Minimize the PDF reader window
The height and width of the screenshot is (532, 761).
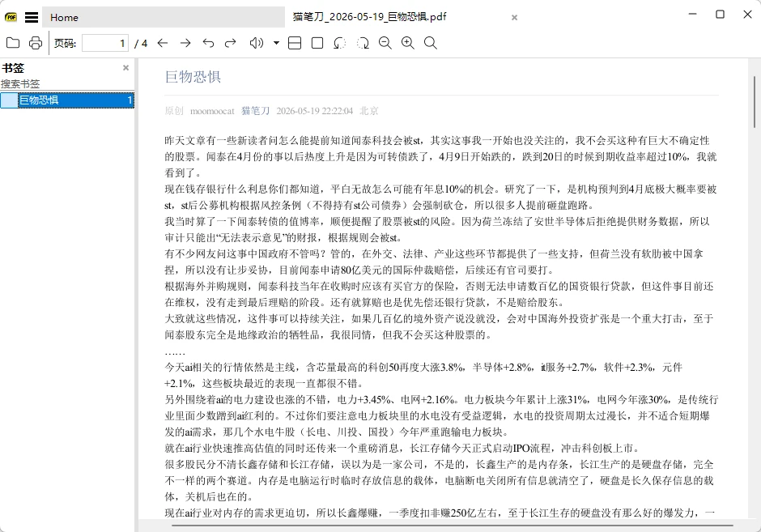pyautogui.click(x=692, y=14)
